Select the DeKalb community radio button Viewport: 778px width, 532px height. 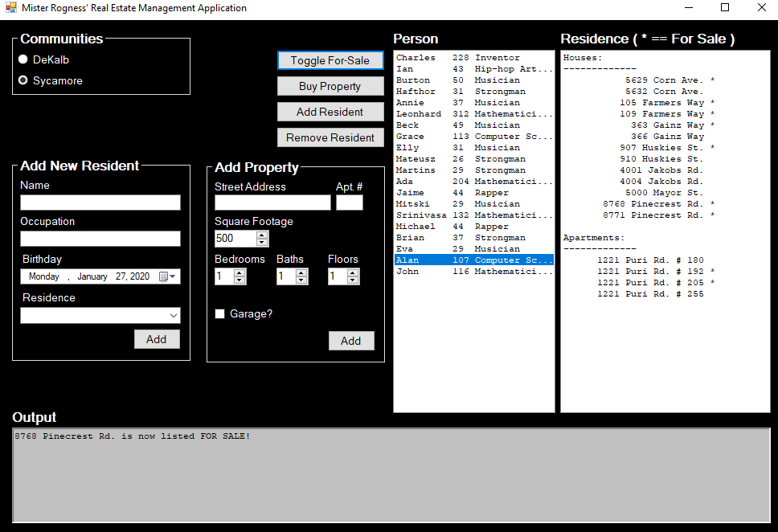pyautogui.click(x=23, y=59)
